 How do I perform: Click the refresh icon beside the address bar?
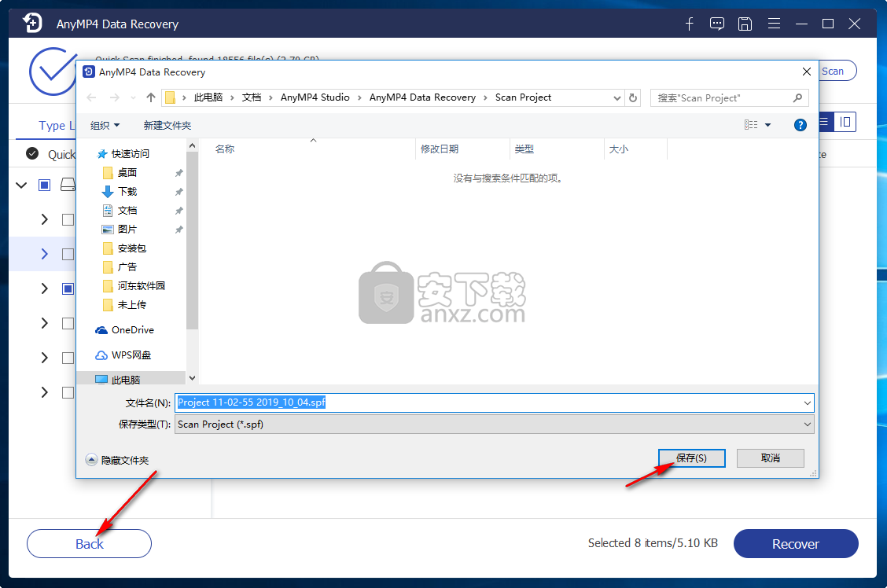point(633,97)
